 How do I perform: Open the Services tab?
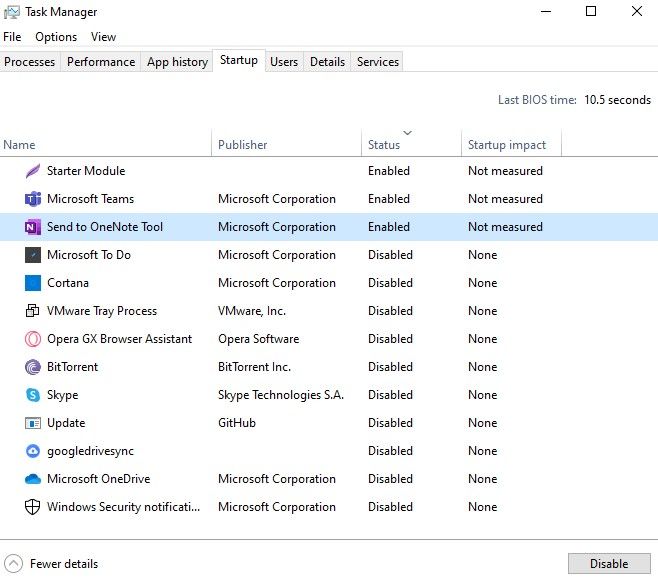click(378, 62)
